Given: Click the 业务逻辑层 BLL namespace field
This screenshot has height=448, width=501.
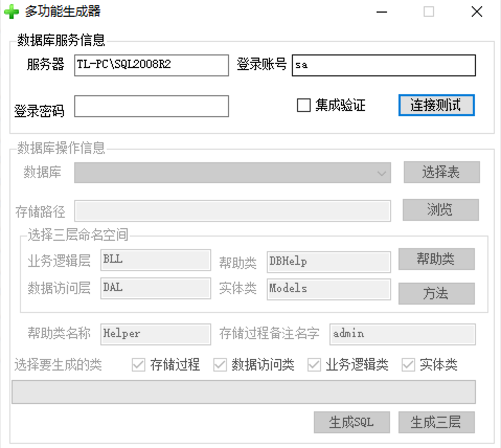Looking at the screenshot, I should pos(155,260).
